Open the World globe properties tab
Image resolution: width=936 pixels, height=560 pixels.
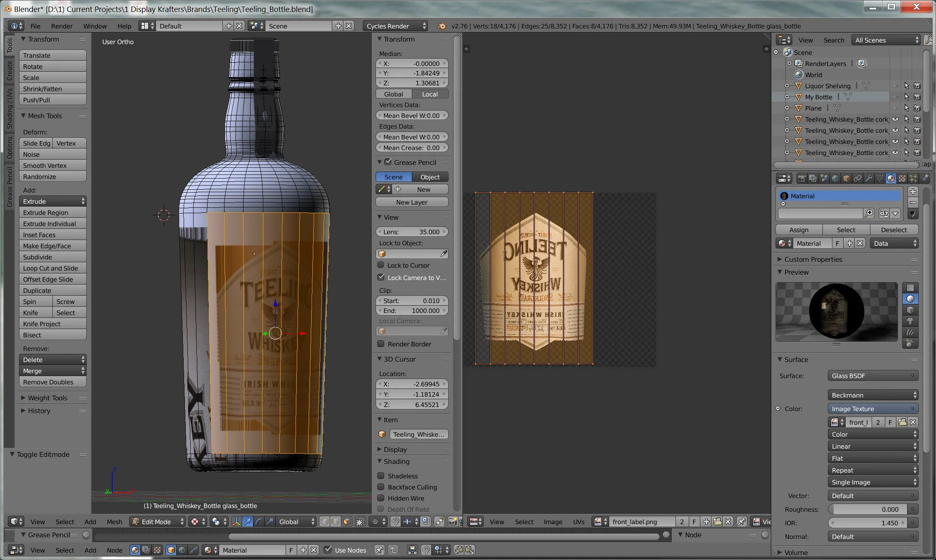[835, 178]
